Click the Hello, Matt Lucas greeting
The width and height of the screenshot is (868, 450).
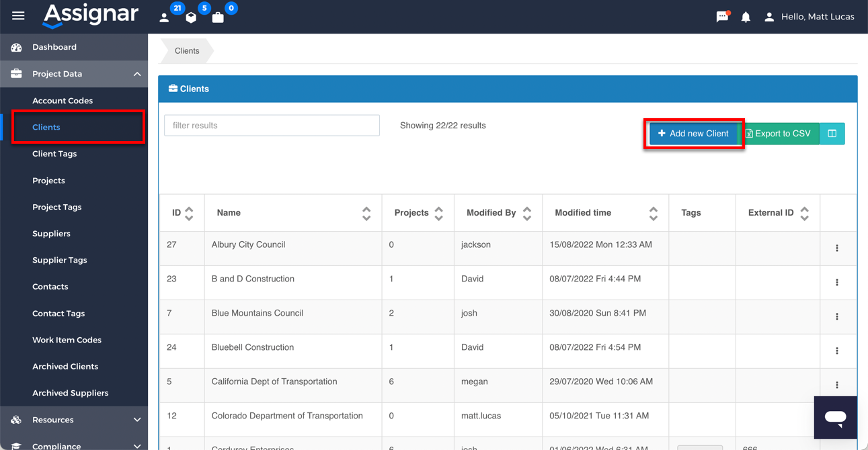tap(818, 17)
